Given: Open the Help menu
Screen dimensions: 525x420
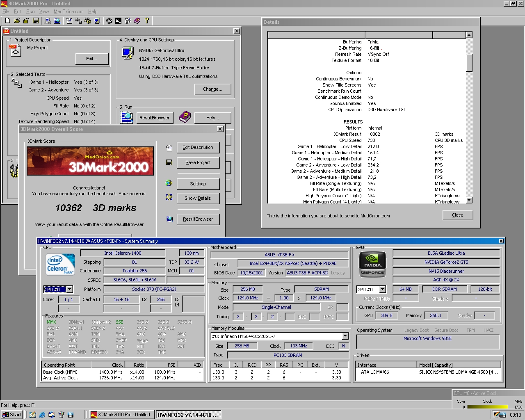Looking at the screenshot, I should tap(93, 11).
